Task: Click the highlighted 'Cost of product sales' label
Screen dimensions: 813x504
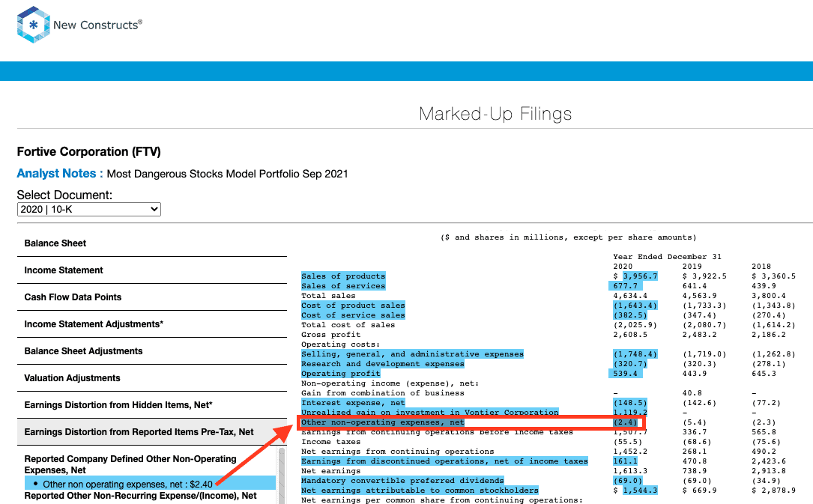Action: (x=353, y=306)
